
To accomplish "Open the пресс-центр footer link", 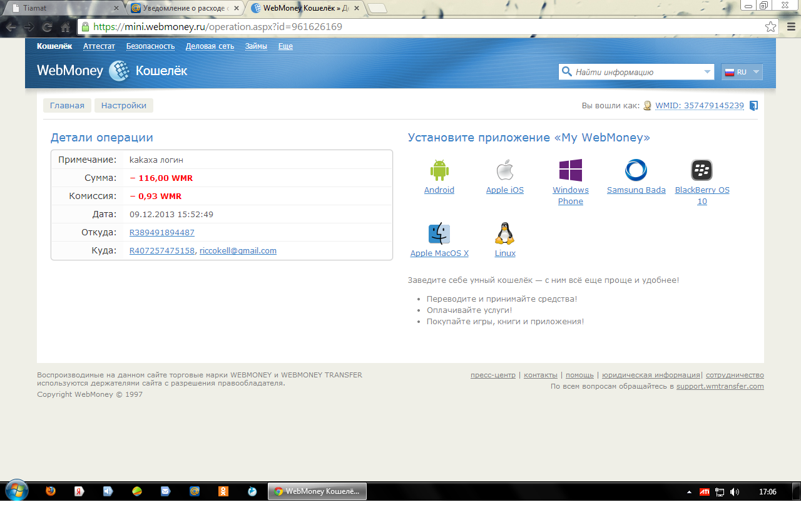I will (x=493, y=375).
